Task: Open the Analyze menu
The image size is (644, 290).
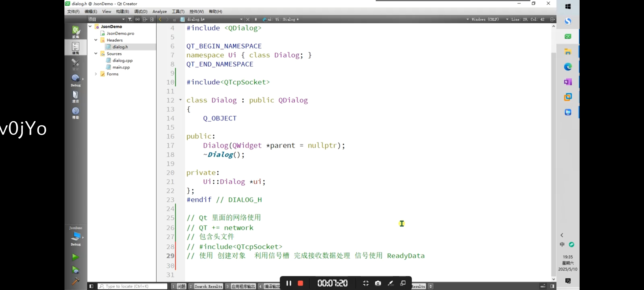Action: (x=159, y=12)
